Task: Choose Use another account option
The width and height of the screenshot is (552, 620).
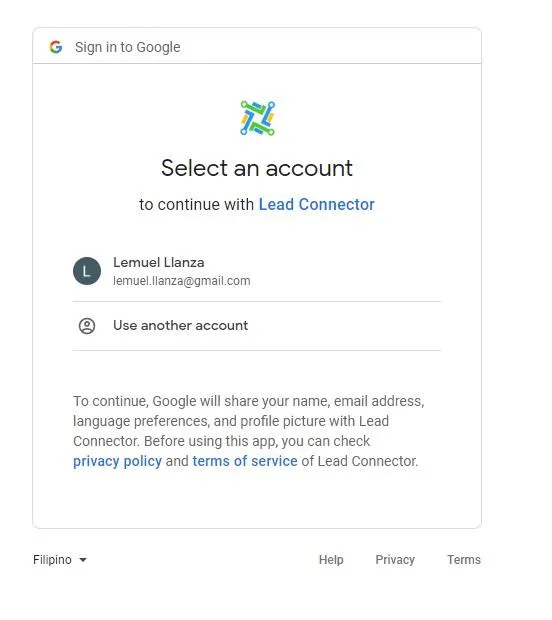Action: click(x=256, y=326)
